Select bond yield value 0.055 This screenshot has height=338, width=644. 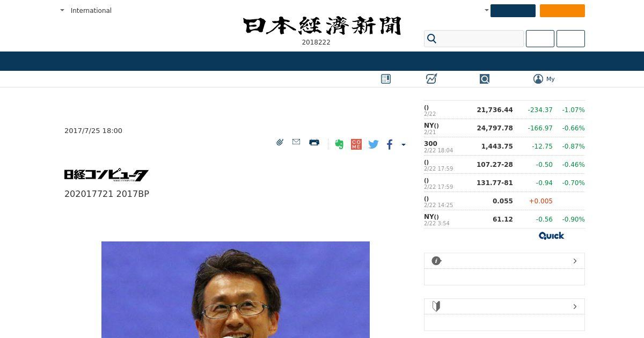tap(503, 201)
